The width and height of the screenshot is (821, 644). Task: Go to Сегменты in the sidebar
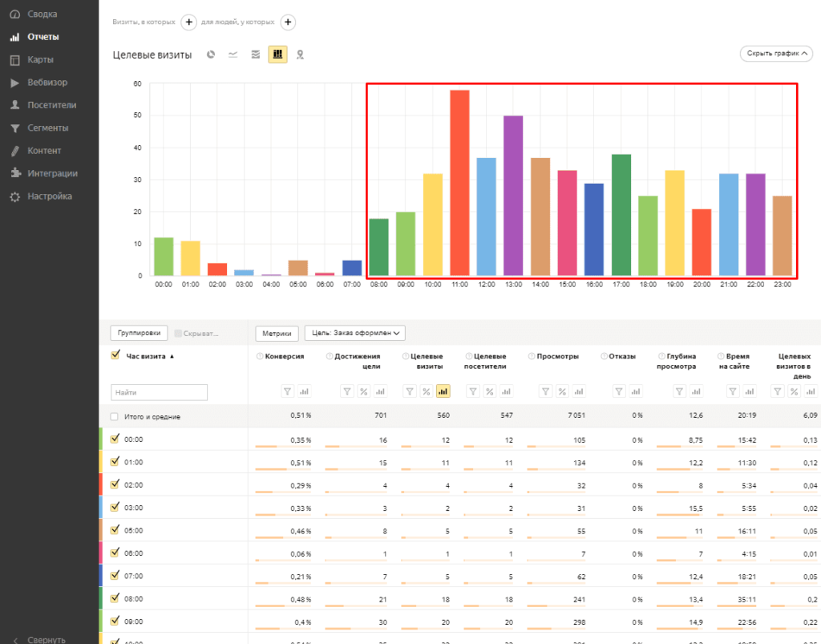(x=47, y=128)
